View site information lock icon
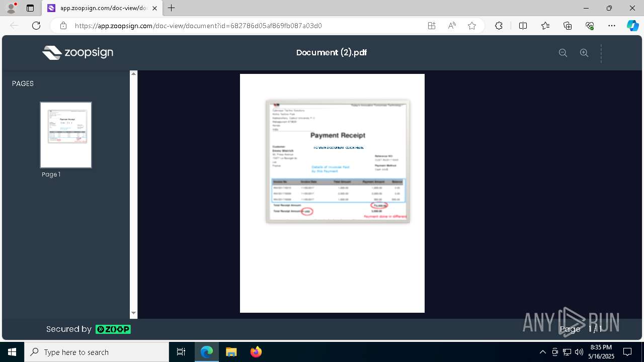The height and width of the screenshot is (362, 644). (63, 26)
